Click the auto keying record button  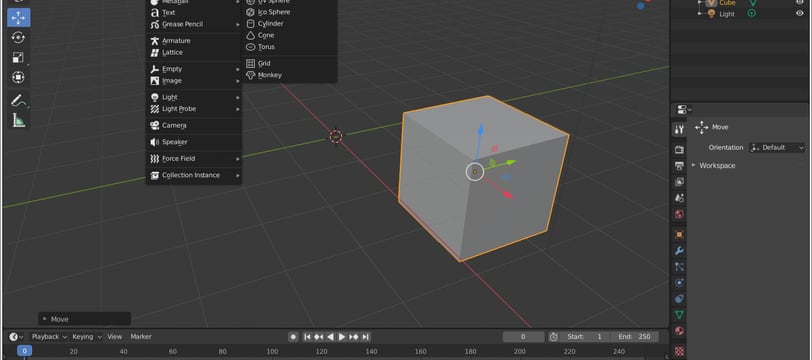293,337
